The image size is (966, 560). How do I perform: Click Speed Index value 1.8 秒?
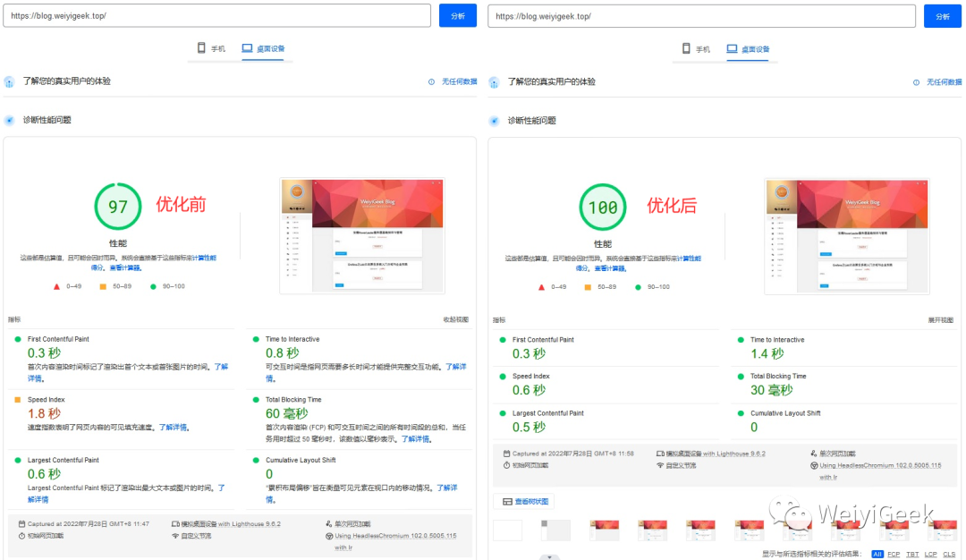pyautogui.click(x=45, y=413)
